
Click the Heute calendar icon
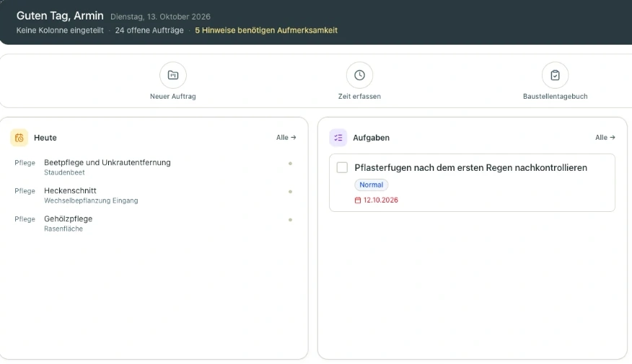tap(19, 138)
